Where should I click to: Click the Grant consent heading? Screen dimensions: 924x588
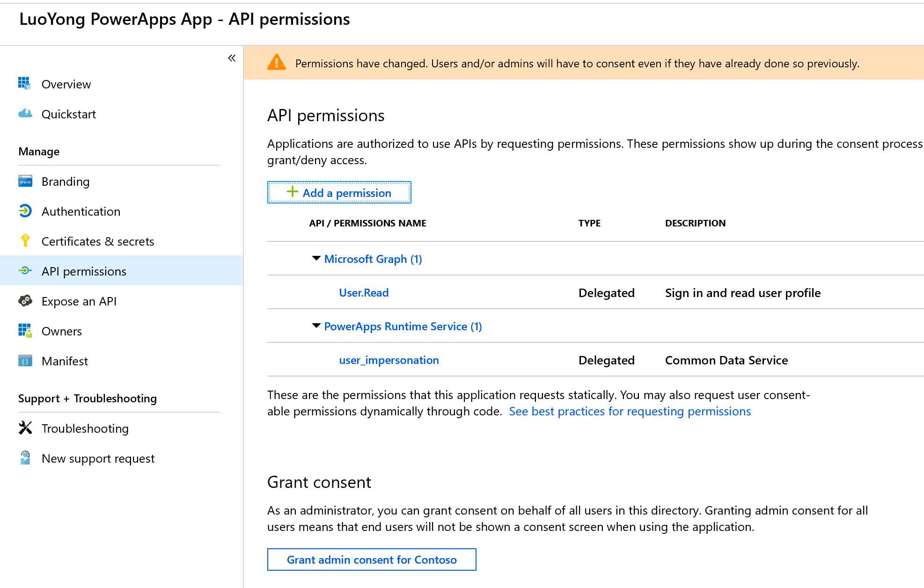point(319,482)
